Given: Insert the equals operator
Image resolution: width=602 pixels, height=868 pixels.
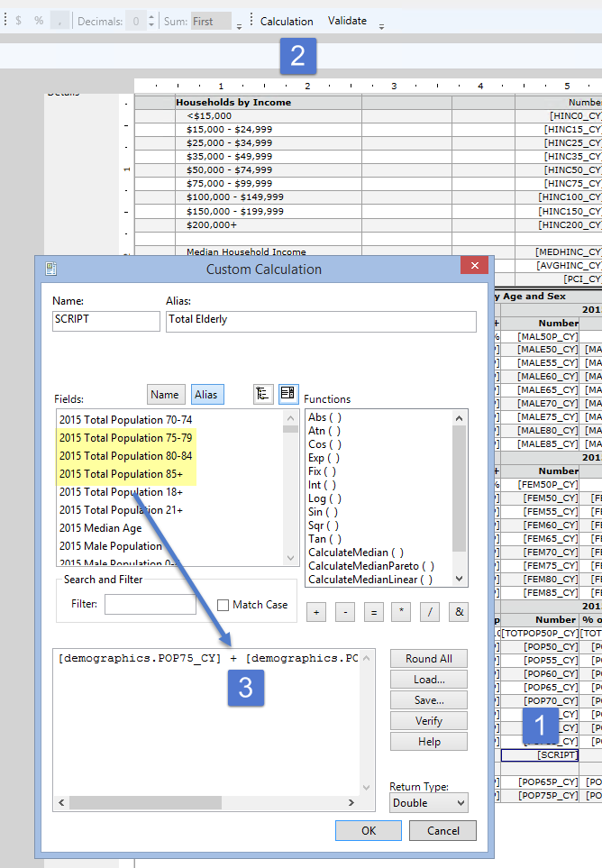Looking at the screenshot, I should click(373, 612).
